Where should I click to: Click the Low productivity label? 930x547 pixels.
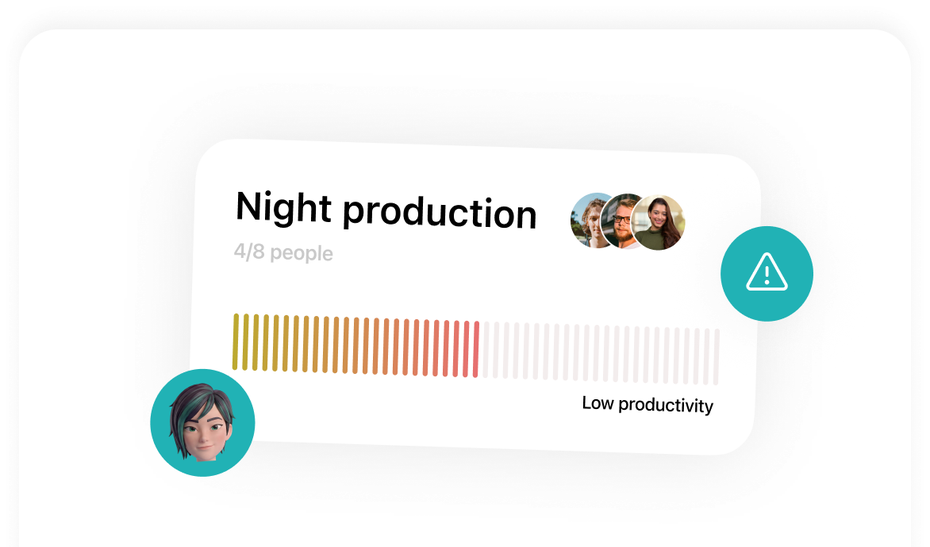pyautogui.click(x=647, y=404)
